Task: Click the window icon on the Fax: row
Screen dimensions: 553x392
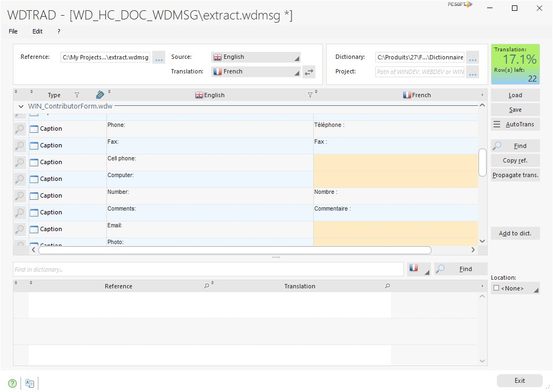Action: point(34,146)
